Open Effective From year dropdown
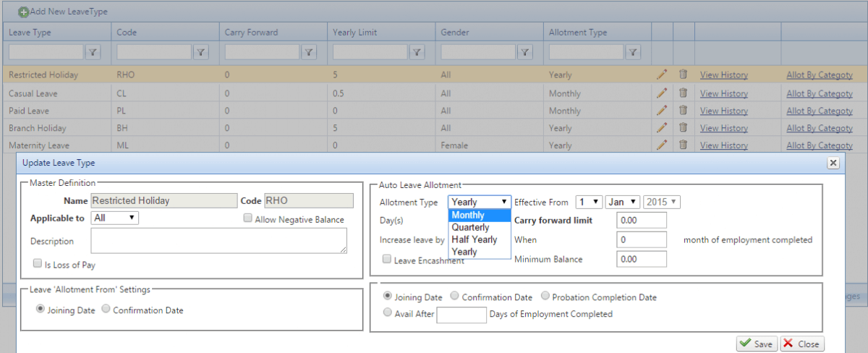Viewport: 868px width, 353px height. tap(662, 202)
